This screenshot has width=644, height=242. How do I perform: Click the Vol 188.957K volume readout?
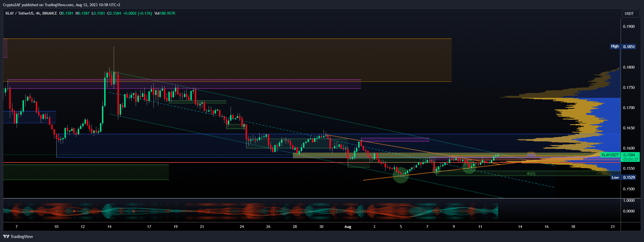[x=165, y=13]
